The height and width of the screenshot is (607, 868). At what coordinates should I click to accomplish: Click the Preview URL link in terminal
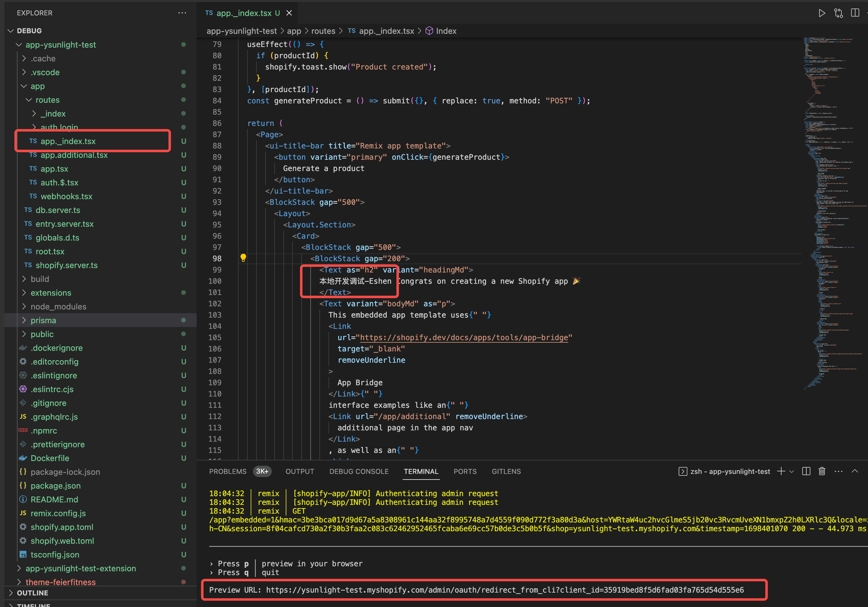[504, 590]
